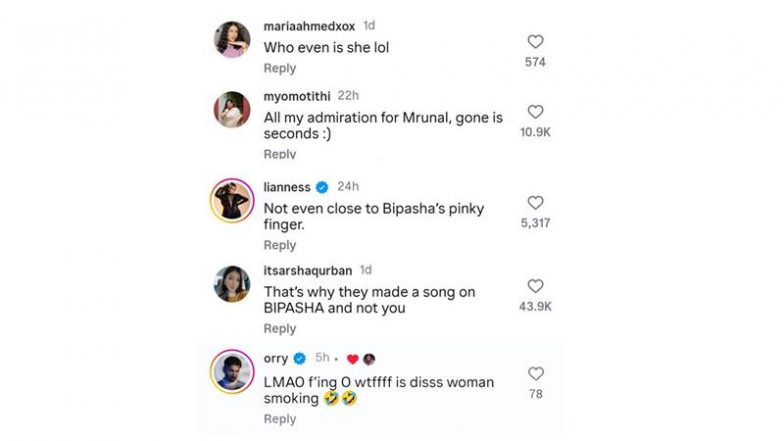Like orry's comment with heart icon
Viewport: 784px width, 441px height.
click(536, 374)
